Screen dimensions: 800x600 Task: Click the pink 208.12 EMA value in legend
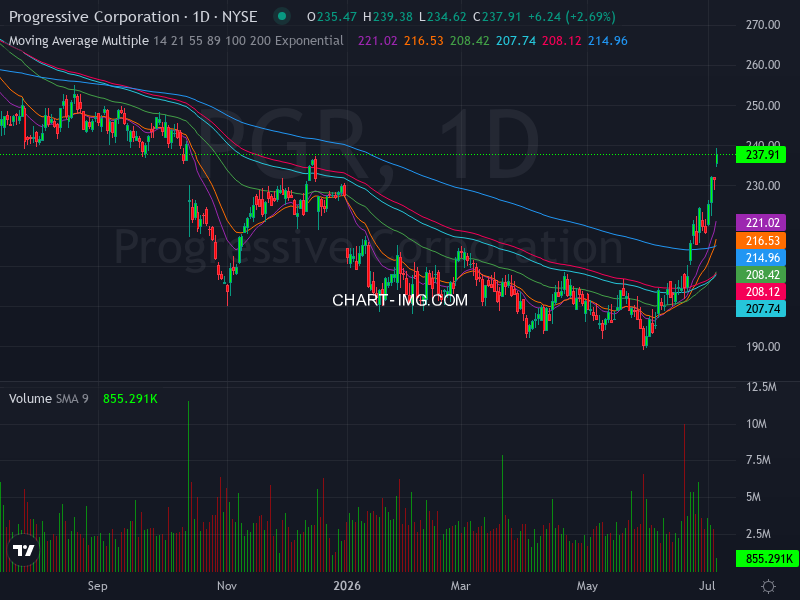point(562,41)
